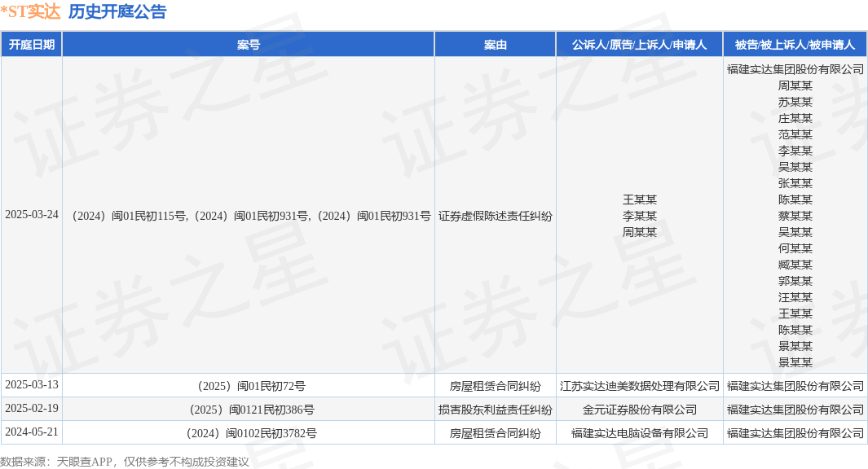868x469 pixels.
Task: Click '福建实达集团股份有限公司' in the 2025-03-13 row
Action: [x=795, y=386]
